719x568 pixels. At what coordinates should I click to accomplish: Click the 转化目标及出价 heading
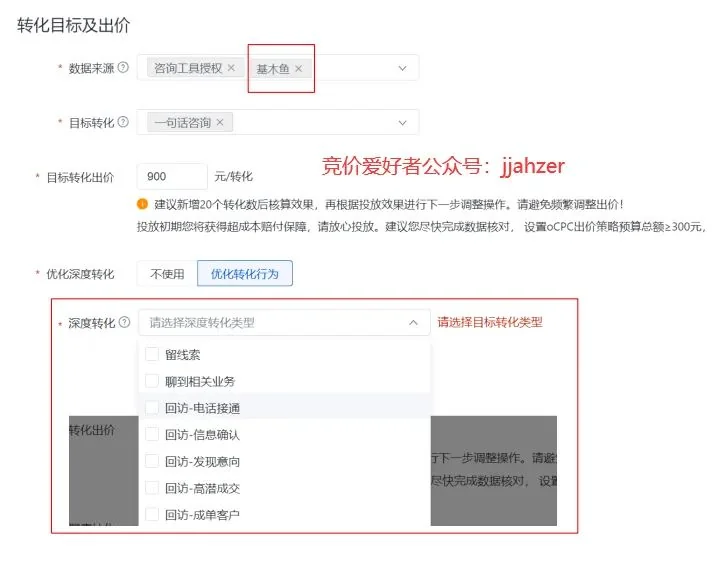coord(74,25)
